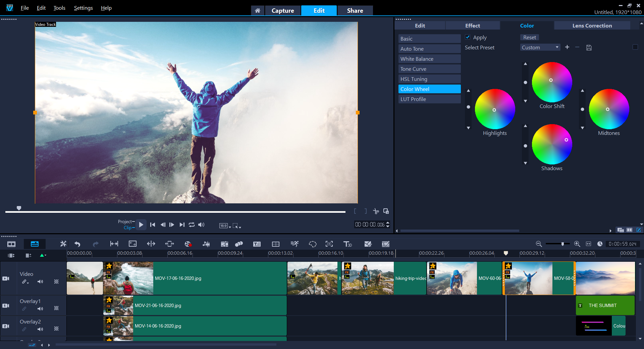Uncheck the Apply checkbox in the Color panel
Screen dimensions: 644x349
(468, 37)
